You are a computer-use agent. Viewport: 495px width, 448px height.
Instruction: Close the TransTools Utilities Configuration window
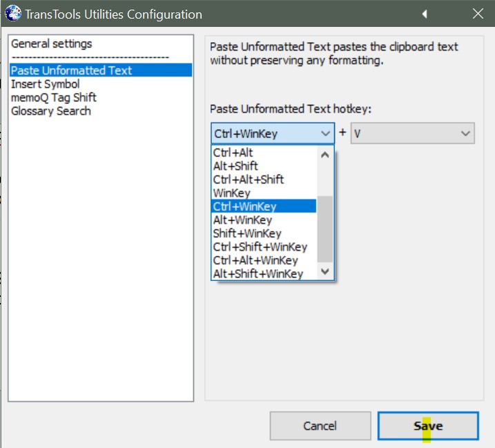(x=478, y=14)
